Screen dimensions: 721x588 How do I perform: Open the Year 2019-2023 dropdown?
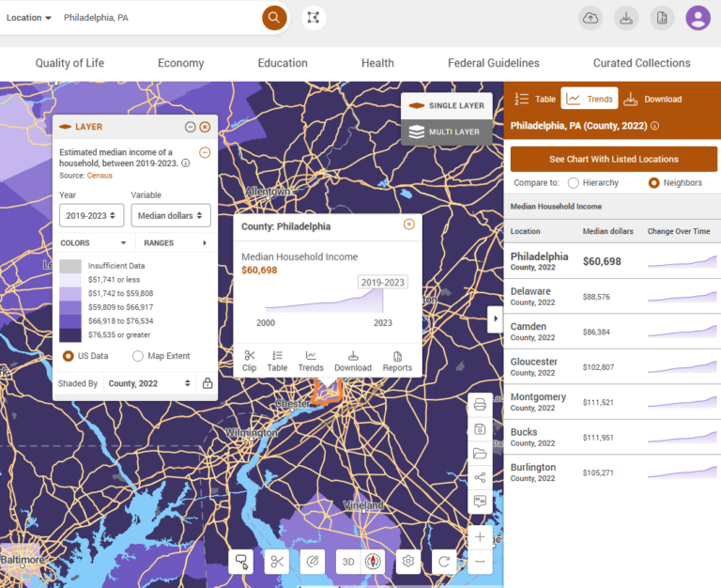tap(91, 215)
